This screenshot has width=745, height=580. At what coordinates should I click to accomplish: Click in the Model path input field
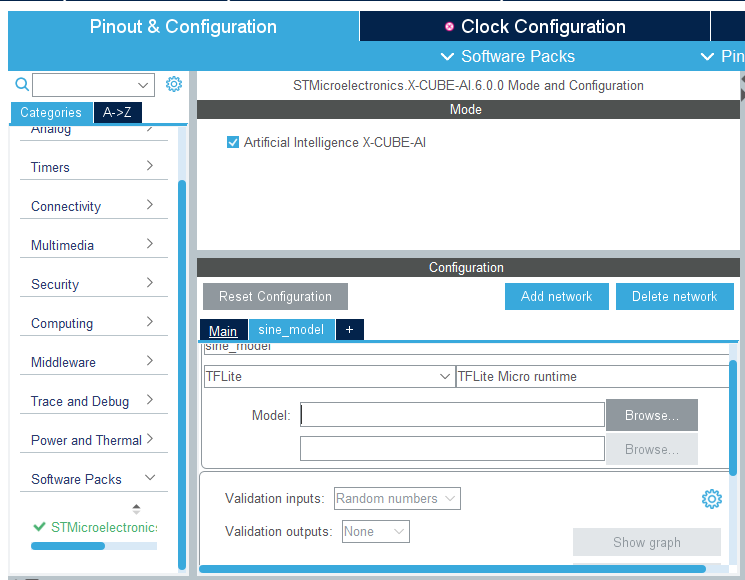click(452, 415)
